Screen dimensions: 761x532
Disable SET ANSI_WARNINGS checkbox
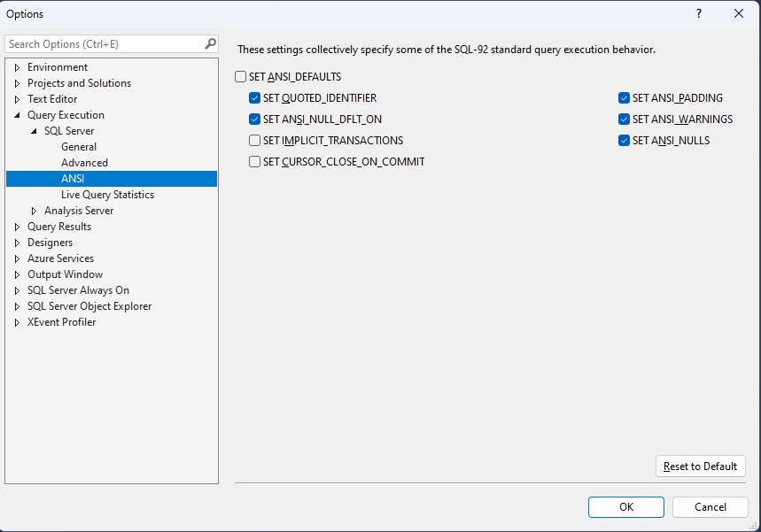625,120
